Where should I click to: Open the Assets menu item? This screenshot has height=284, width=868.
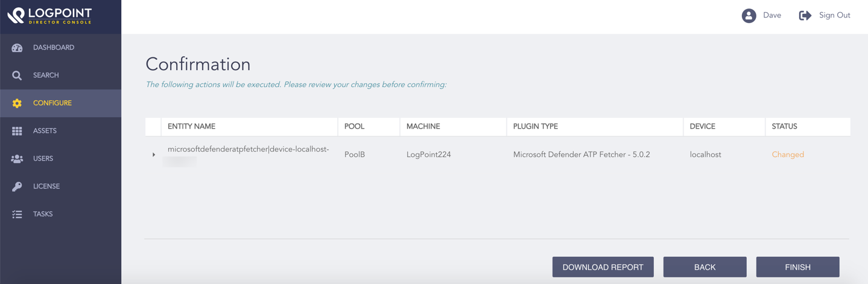click(45, 131)
